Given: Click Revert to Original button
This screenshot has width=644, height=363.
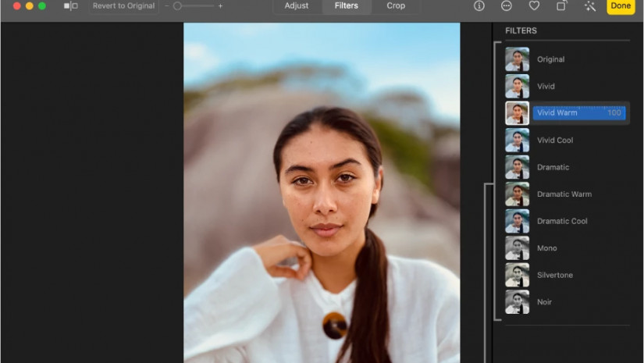Looking at the screenshot, I should tap(123, 5).
